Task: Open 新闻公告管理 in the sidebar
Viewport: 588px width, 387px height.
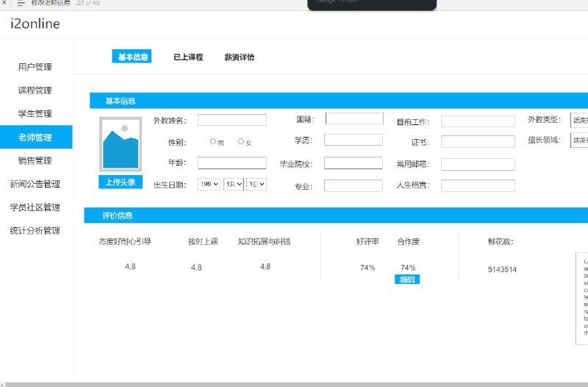Action: tap(35, 184)
